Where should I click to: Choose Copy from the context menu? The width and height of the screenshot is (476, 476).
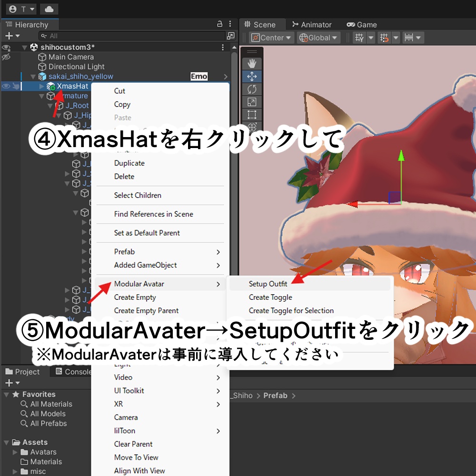coord(122,104)
